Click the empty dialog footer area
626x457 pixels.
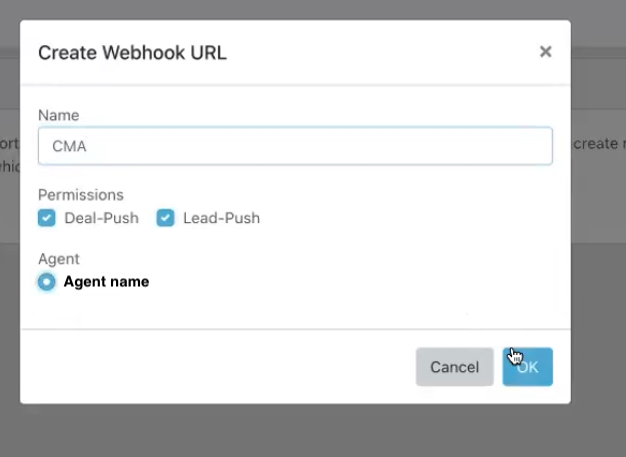click(220, 367)
